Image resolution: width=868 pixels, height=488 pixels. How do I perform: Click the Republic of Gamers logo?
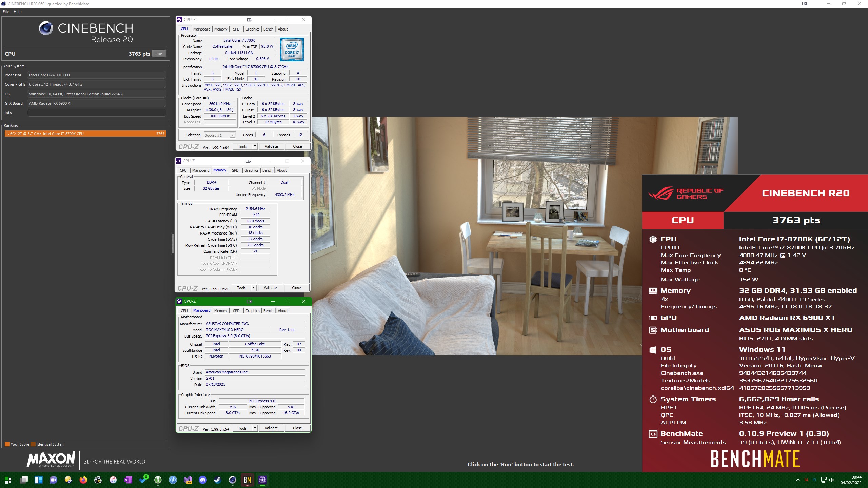pos(686,194)
